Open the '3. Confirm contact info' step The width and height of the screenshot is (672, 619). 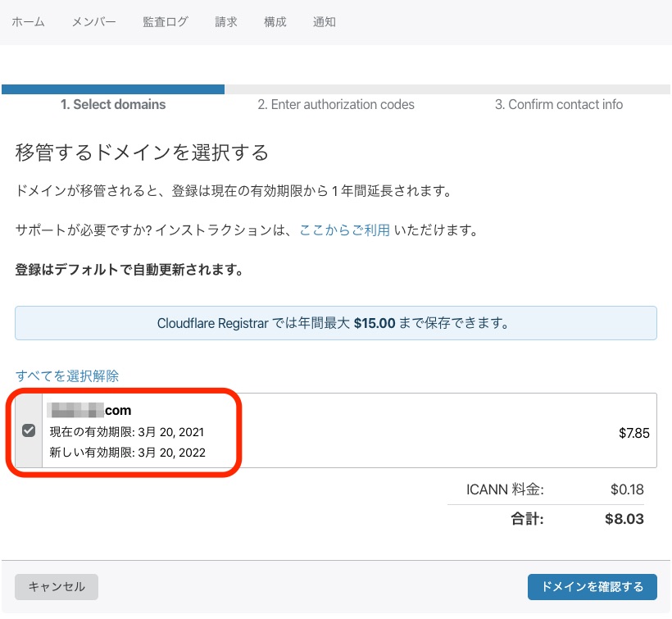[x=558, y=104]
